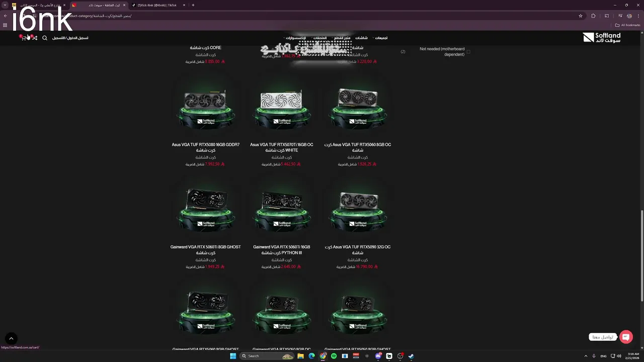
Task: Open Microsoft Edge from the taskbar
Action: (311, 356)
